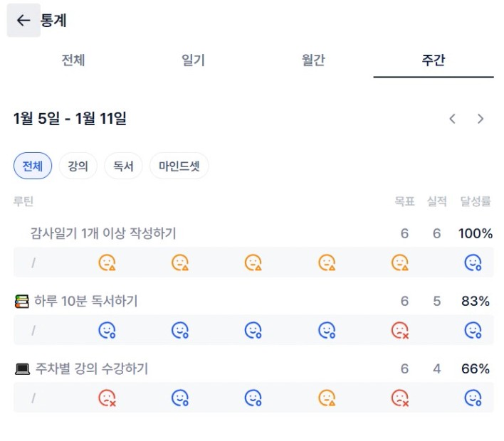Switch to the 월간 tab
This screenshot has width=504, height=441.
pos(313,60)
